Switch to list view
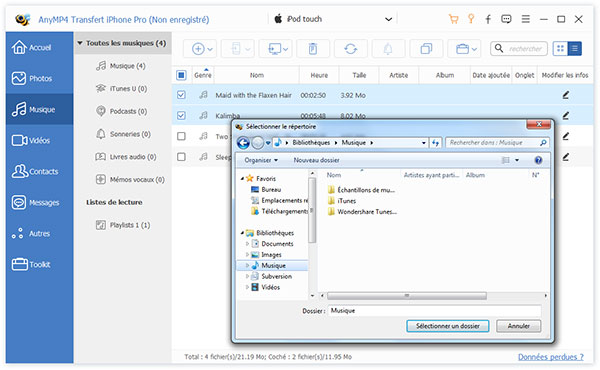600x370 pixels. point(574,49)
